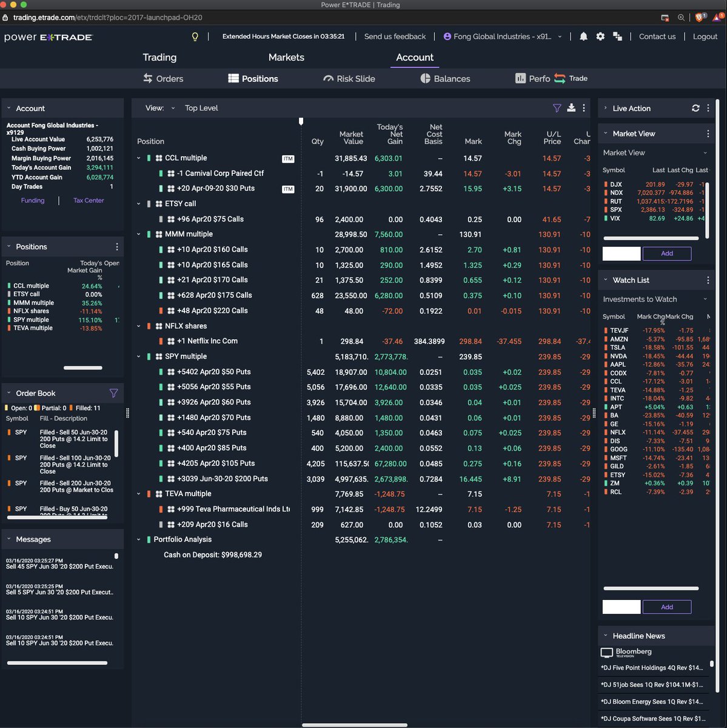The image size is (727, 728).
Task: Click the ITM badge on CCL multiple row
Action: (288, 159)
